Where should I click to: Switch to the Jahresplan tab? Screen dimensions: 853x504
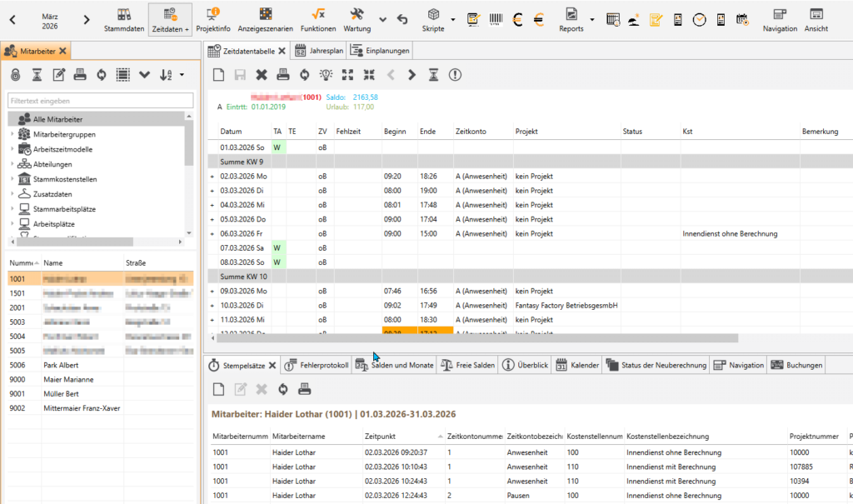click(318, 51)
